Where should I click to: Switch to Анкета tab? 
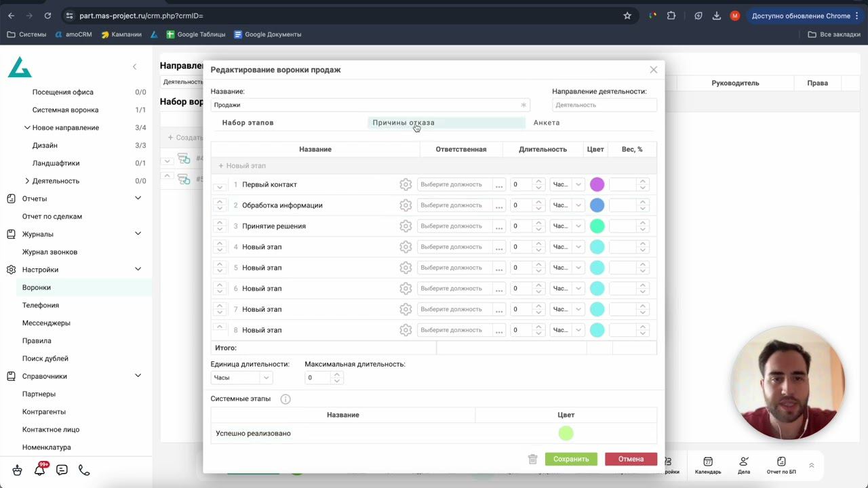coord(547,123)
